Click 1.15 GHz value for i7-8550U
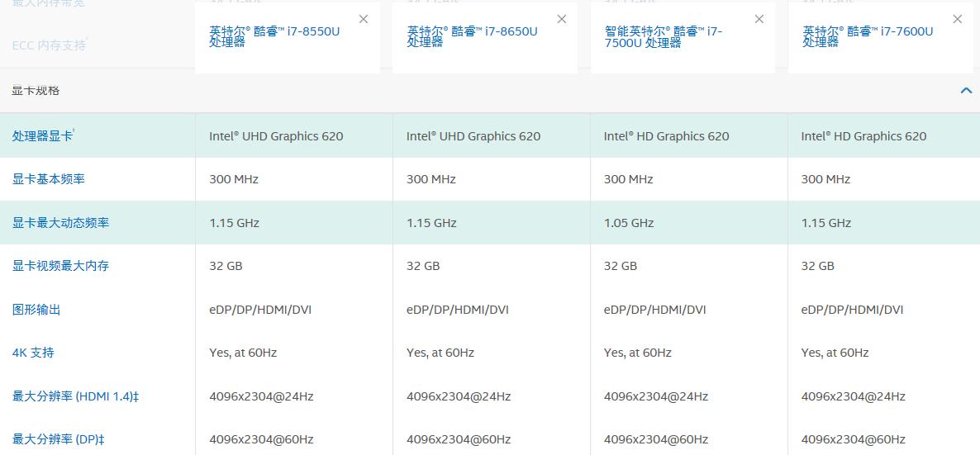 234,223
